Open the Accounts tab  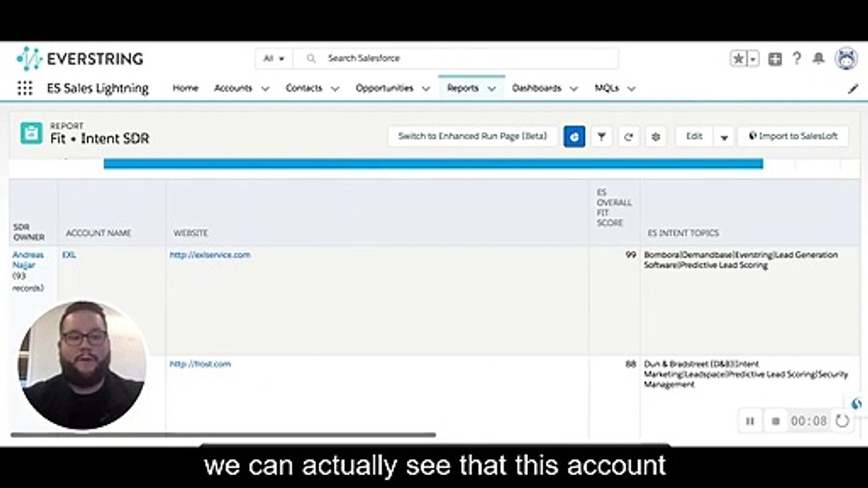pyautogui.click(x=233, y=88)
